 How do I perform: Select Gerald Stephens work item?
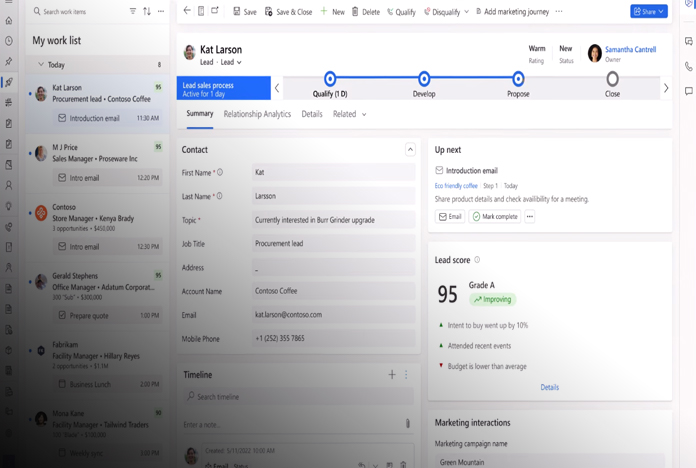point(97,295)
